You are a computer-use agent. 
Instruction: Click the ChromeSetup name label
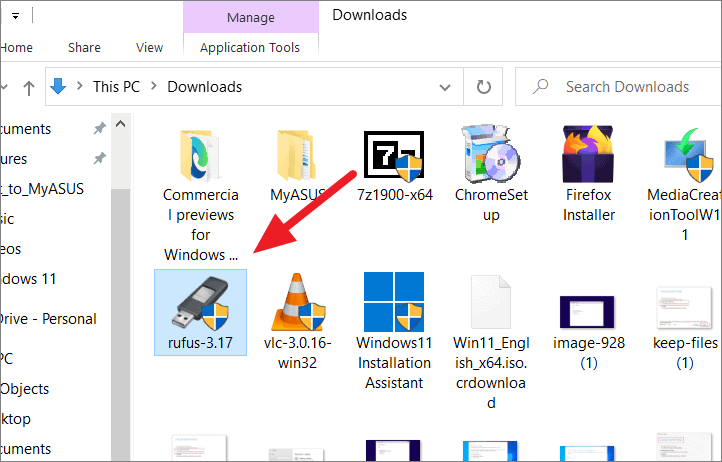pos(491,205)
